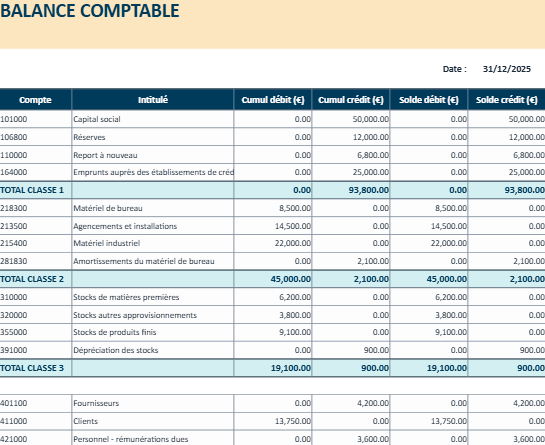Click Clients cumul débit 13,750.00

[293, 421]
